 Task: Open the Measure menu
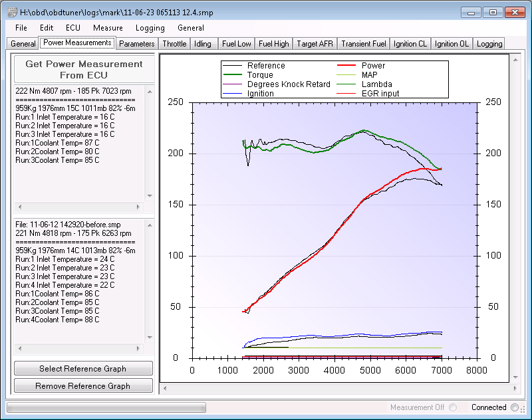click(x=108, y=28)
